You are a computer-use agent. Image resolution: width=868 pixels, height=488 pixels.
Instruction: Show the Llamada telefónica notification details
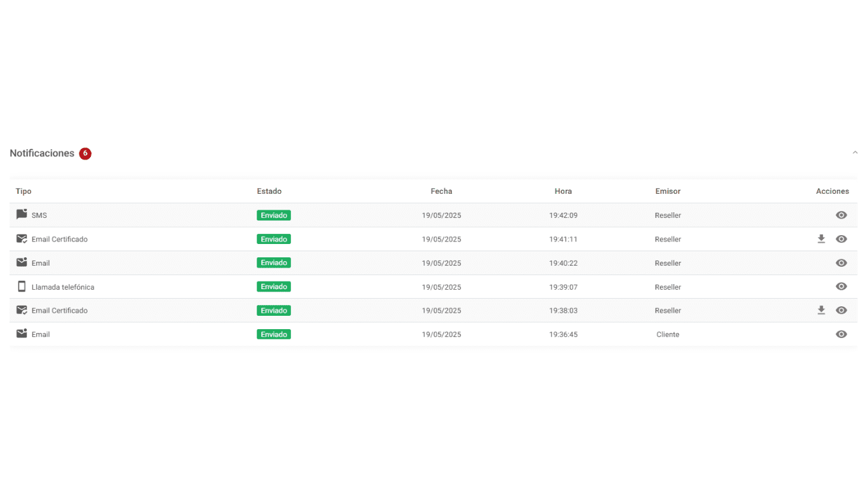click(x=841, y=287)
